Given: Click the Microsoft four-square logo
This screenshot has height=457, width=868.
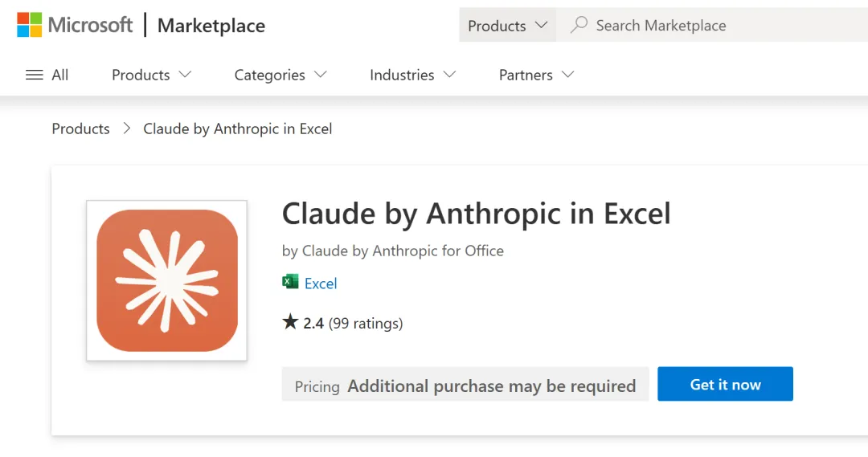Looking at the screenshot, I should pyautogui.click(x=30, y=25).
